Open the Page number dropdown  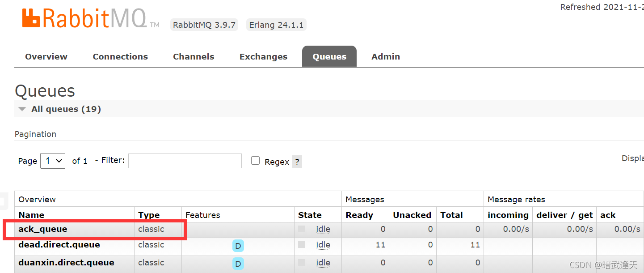coord(53,161)
